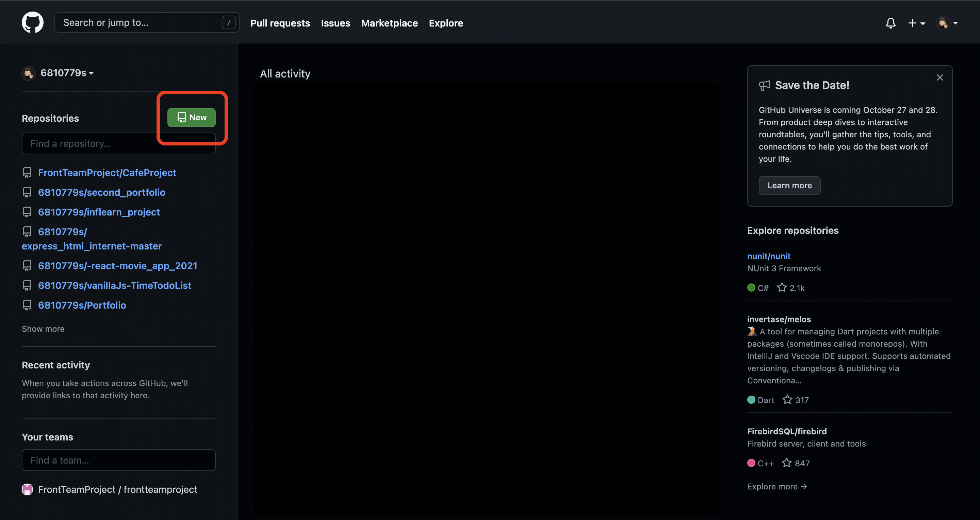The height and width of the screenshot is (520, 980).
Task: Go to Pull requests in top navigation
Action: point(280,23)
